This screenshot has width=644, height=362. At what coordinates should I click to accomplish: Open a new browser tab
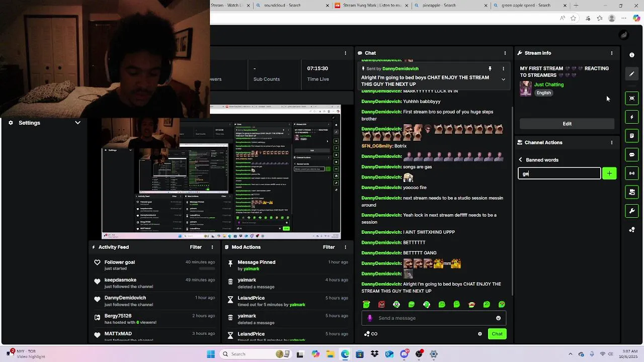(x=576, y=6)
